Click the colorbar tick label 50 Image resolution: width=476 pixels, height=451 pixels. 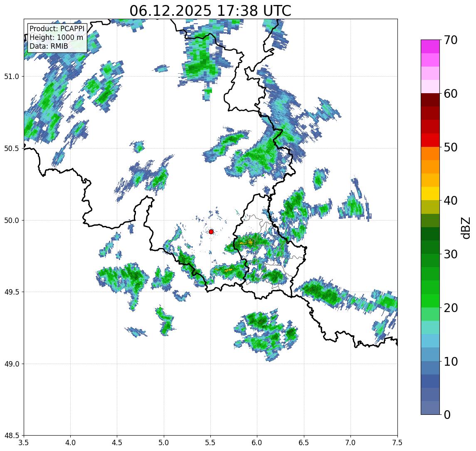coord(450,147)
